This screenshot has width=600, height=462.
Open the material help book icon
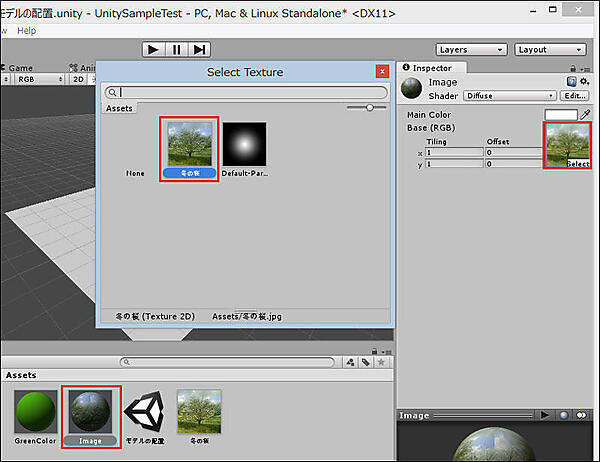point(571,81)
